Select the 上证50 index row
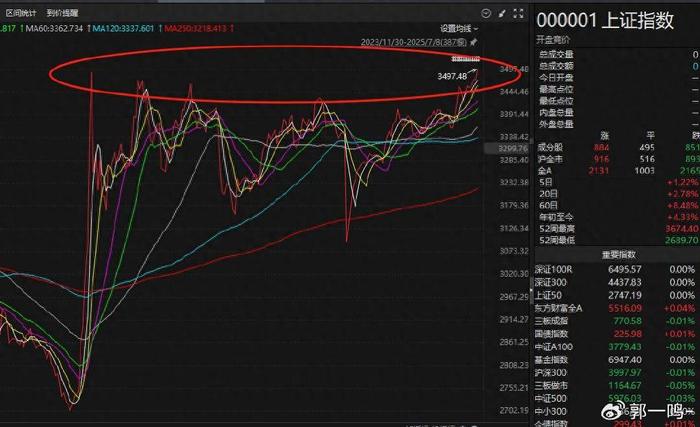Viewport: 700px width, 427px height. tap(616, 295)
